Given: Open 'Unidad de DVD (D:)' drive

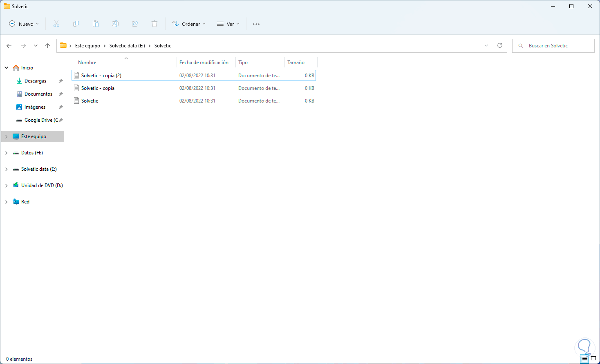Looking at the screenshot, I should [42, 185].
